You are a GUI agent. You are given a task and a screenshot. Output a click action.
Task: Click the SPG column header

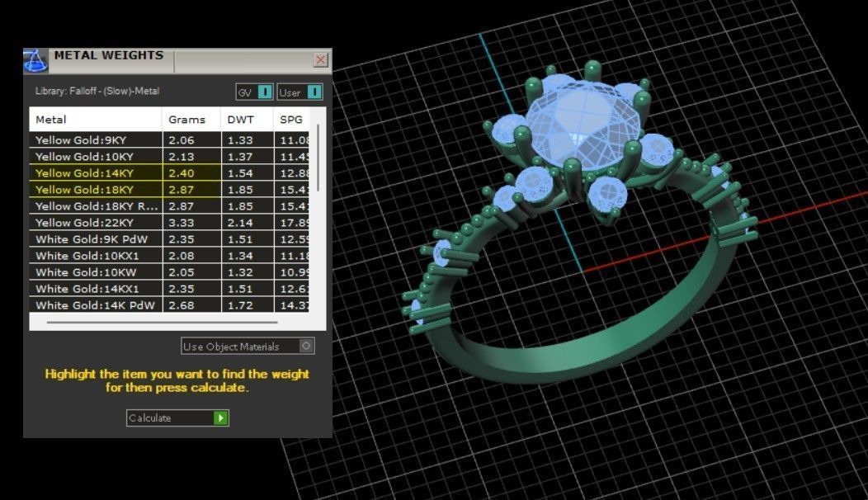point(292,119)
